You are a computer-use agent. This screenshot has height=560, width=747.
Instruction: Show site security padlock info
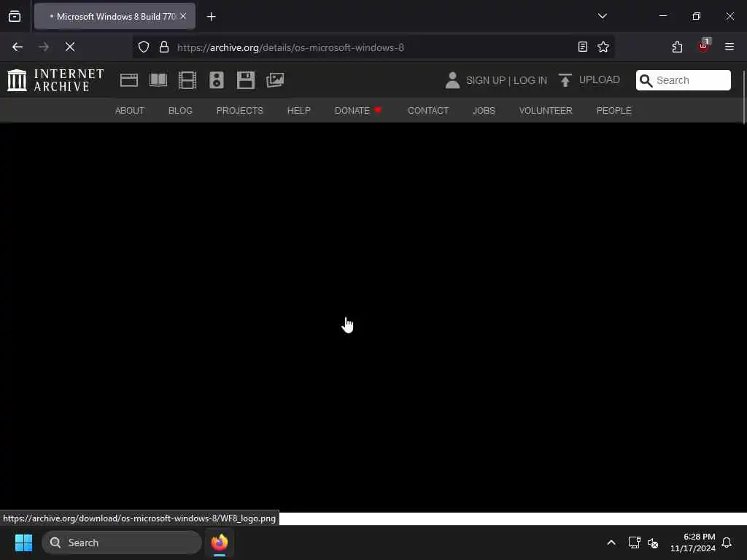click(164, 47)
